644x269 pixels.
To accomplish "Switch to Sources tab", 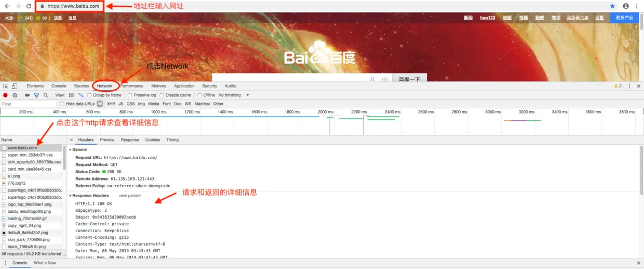I will click(82, 86).
